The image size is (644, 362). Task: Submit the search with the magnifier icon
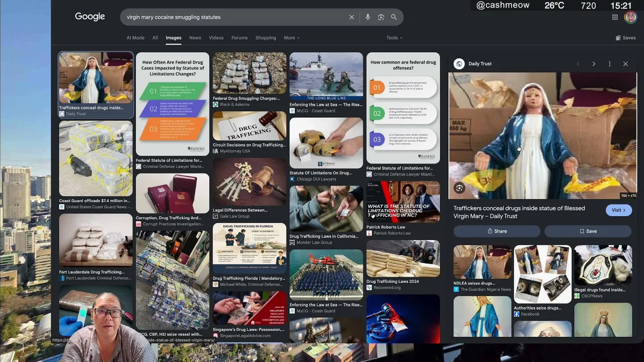394,17
